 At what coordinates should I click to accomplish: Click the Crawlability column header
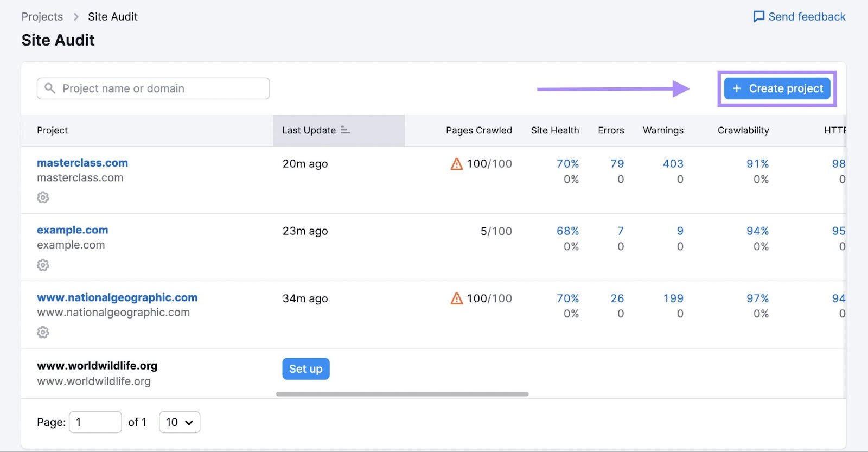point(743,130)
